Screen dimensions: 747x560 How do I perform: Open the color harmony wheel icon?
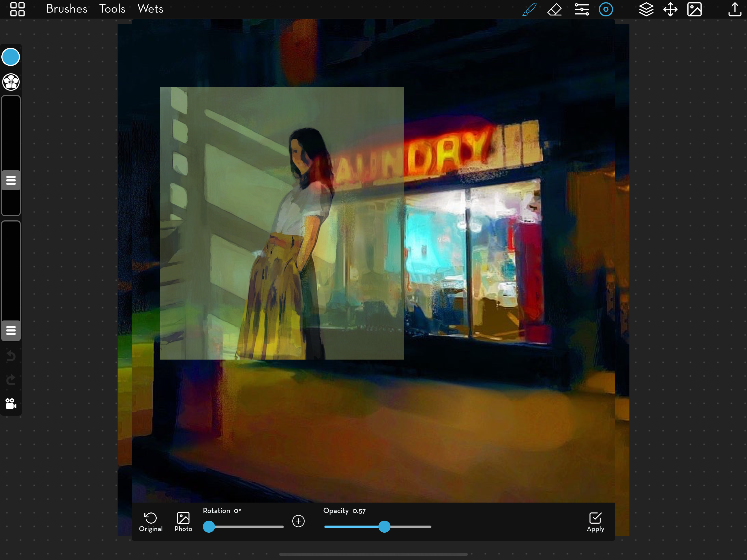[11, 82]
